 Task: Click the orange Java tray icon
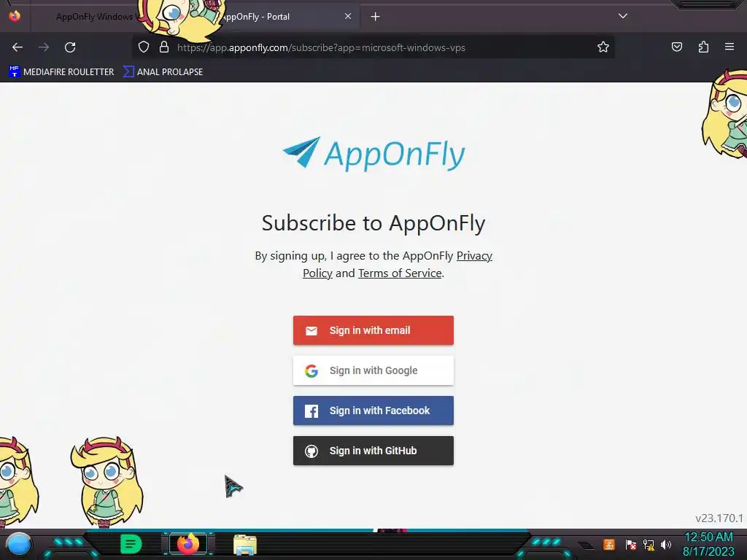coord(609,544)
